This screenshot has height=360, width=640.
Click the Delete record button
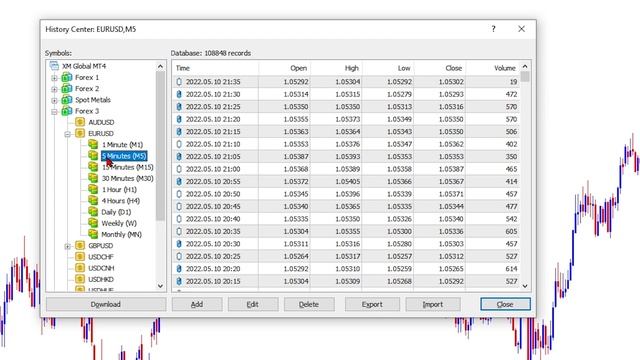[x=309, y=304]
